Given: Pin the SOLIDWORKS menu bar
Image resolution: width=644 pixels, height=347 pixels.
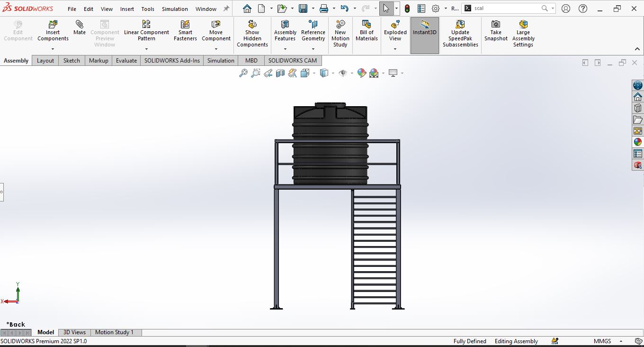Looking at the screenshot, I should 226,9.
